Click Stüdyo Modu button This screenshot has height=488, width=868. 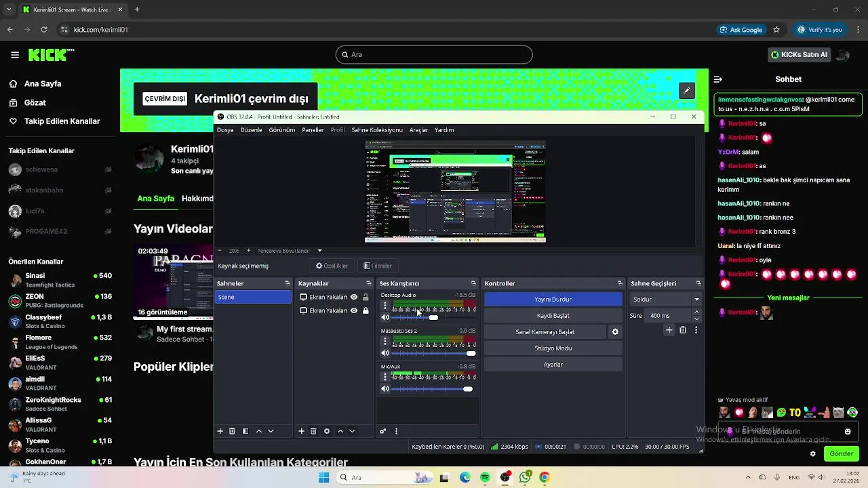point(553,348)
